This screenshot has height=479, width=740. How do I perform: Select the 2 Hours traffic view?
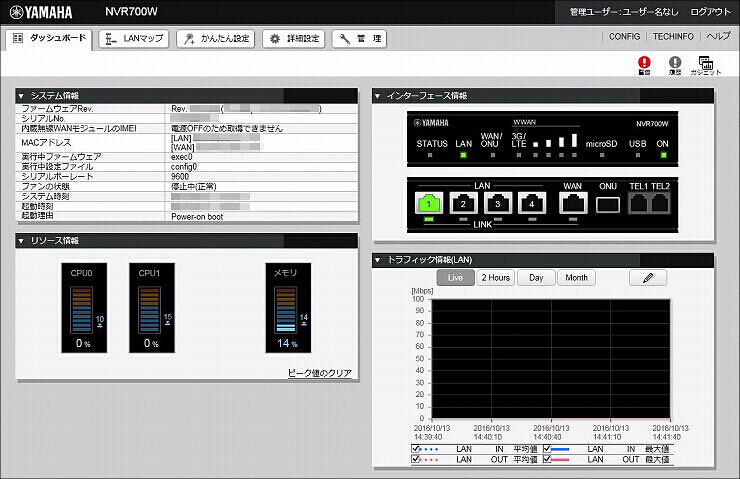[x=496, y=277]
